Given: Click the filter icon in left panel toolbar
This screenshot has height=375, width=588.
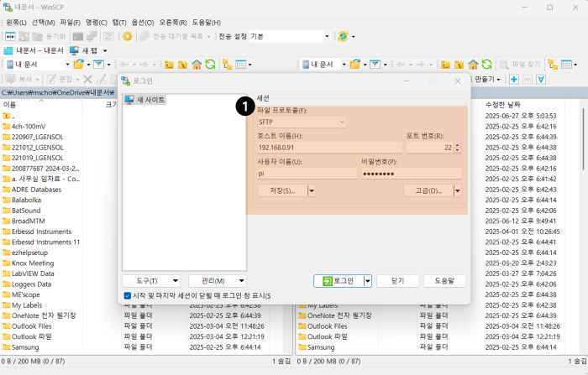Looking at the screenshot, I should click(x=98, y=65).
